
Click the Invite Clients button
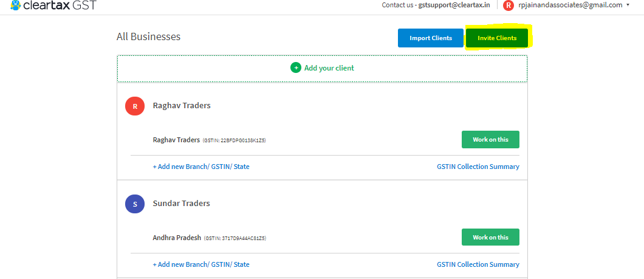[497, 38]
